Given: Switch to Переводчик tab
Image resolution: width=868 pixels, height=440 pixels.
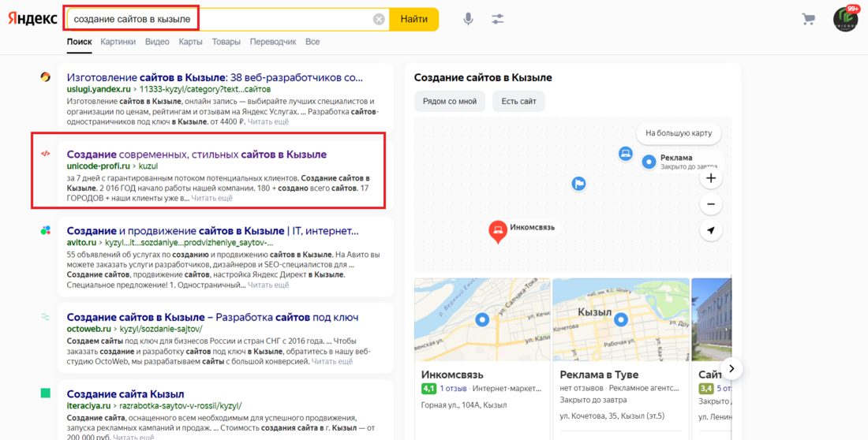Looking at the screenshot, I should click(x=273, y=42).
